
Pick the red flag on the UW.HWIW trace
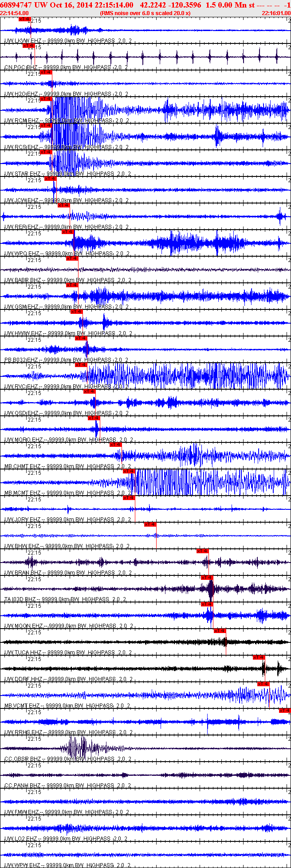[77, 312]
